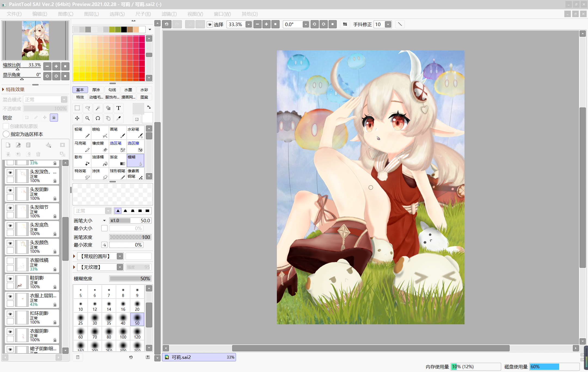The width and height of the screenshot is (588, 372).
Task: Choose the 喷枪 airbrush tool
Action: click(x=100, y=133)
